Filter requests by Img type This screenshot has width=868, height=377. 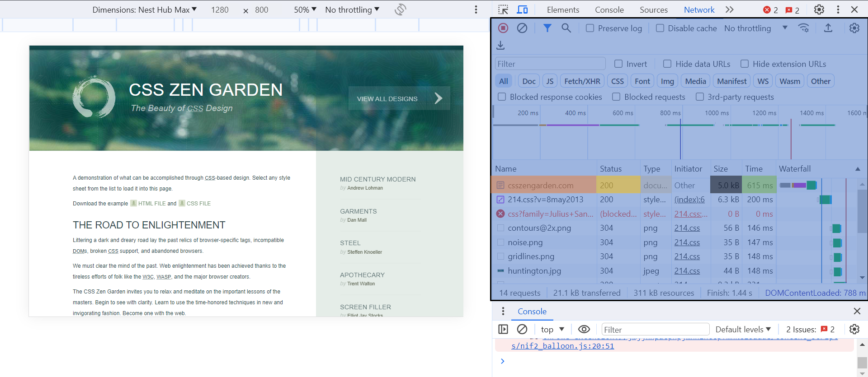(667, 81)
